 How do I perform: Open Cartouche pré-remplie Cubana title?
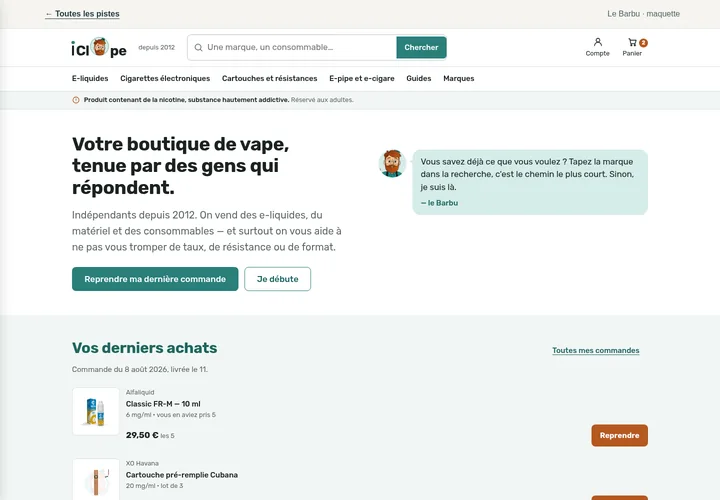point(182,475)
